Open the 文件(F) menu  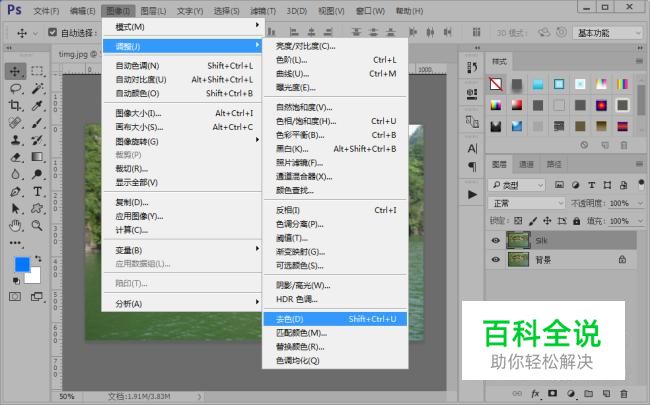tap(46, 11)
